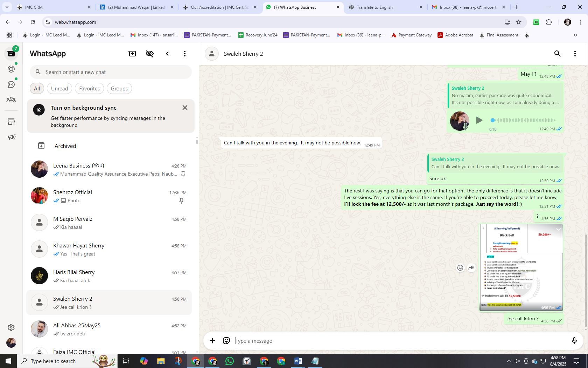Forward the fee structure image
The width and height of the screenshot is (588, 368).
pos(471,268)
